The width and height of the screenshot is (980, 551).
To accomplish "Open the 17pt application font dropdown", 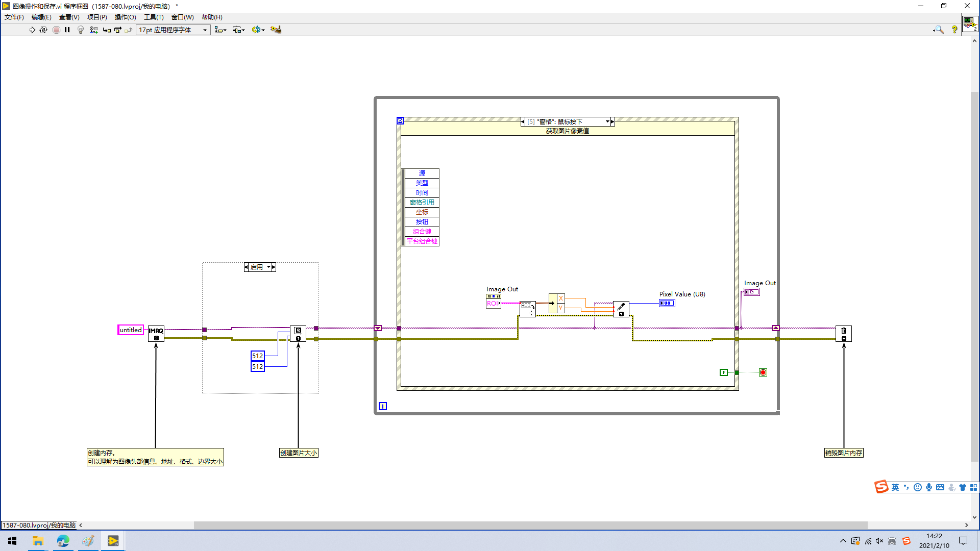I will coord(204,30).
